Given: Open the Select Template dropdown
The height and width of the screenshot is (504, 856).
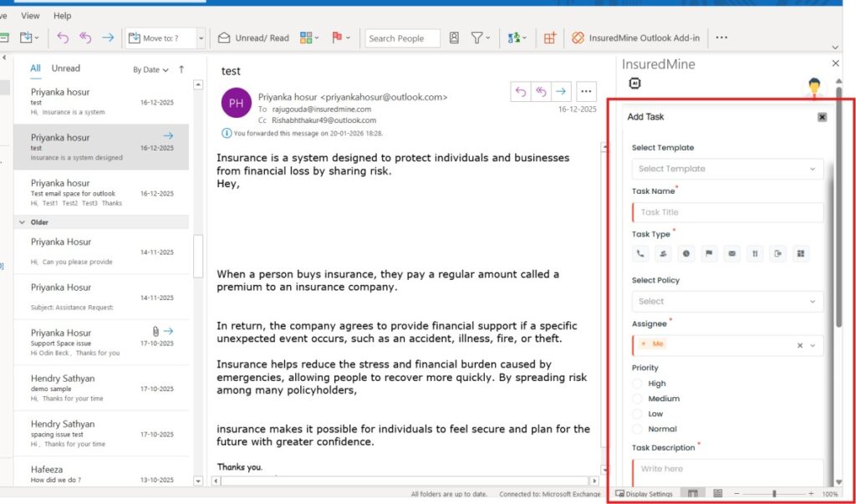Looking at the screenshot, I should point(726,169).
